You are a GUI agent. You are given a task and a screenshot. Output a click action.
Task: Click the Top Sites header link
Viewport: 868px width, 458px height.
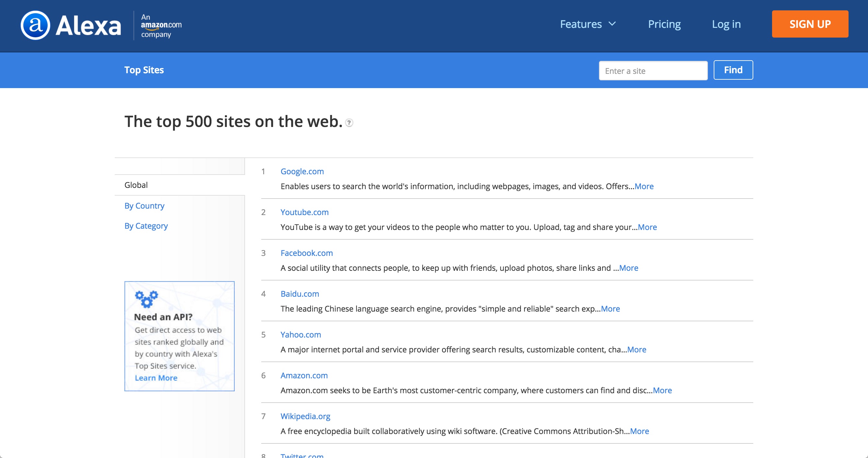144,70
